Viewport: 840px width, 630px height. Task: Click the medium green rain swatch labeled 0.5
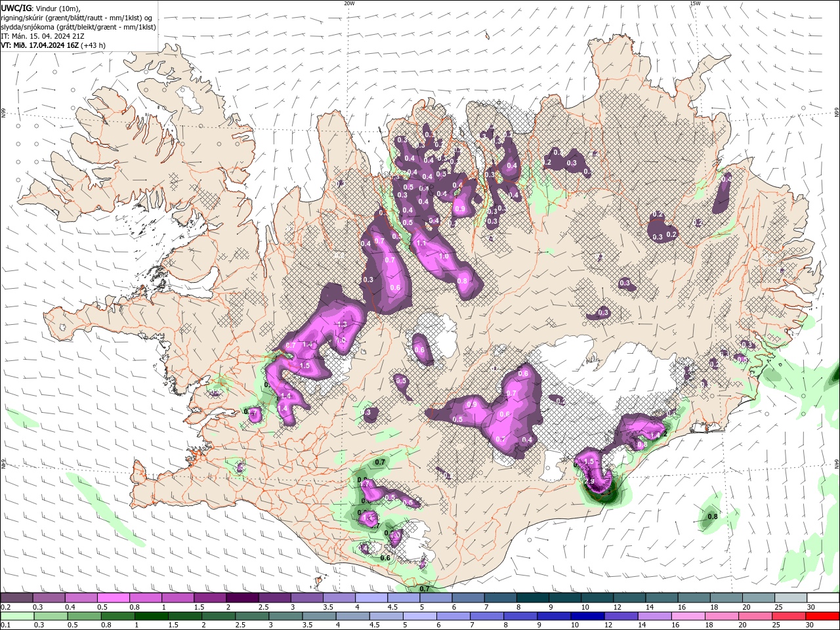[x=84, y=616]
